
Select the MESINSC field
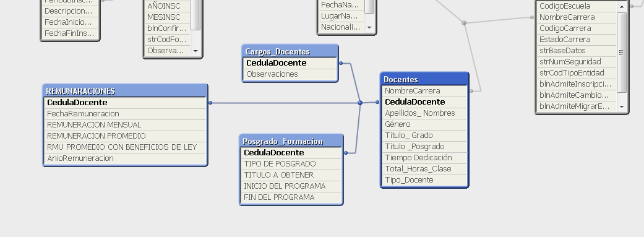(168, 17)
